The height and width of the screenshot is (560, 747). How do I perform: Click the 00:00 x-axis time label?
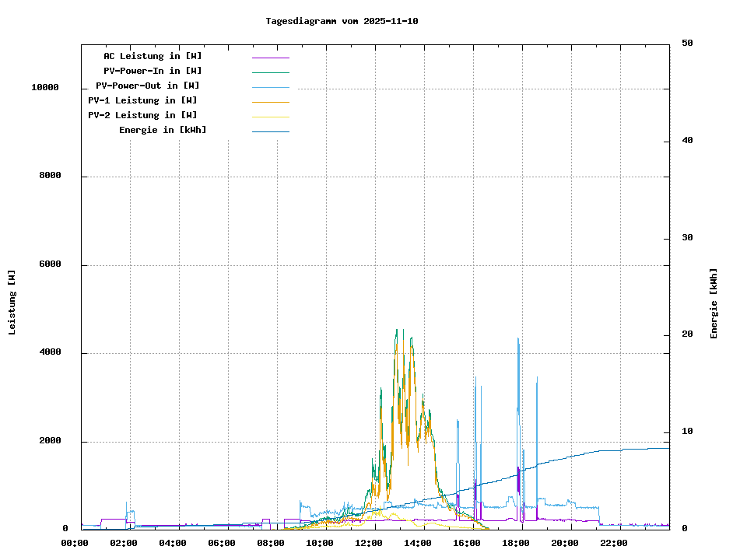(75, 543)
